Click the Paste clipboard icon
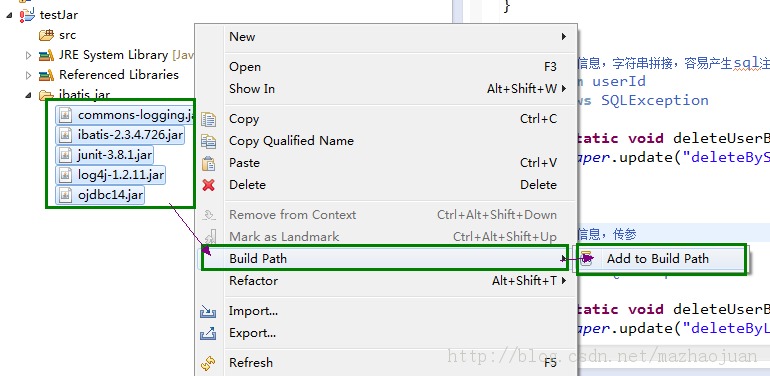Screen dimensions: 770x376 [x=209, y=163]
